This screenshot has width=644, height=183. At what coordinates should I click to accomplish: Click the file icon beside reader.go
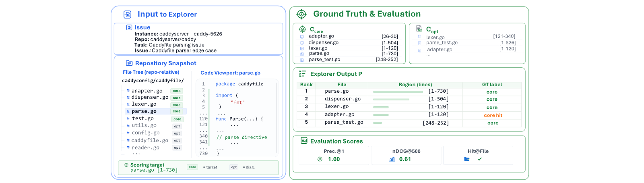(128, 148)
